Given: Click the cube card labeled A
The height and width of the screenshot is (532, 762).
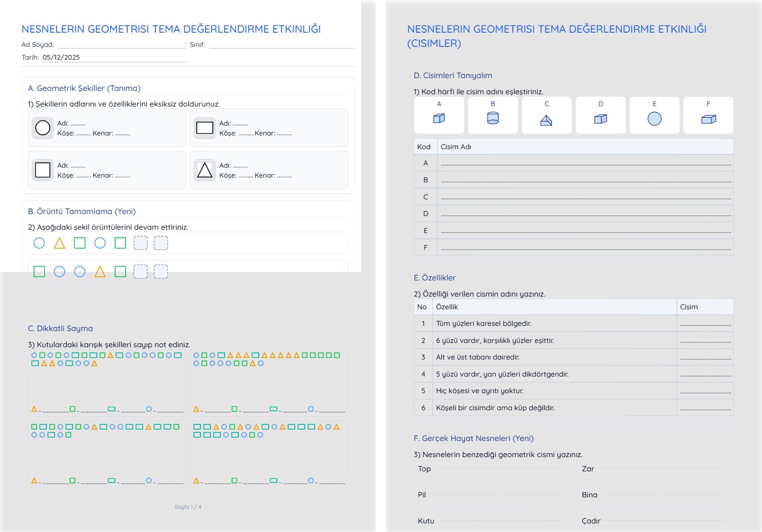Looking at the screenshot, I should point(439,116).
